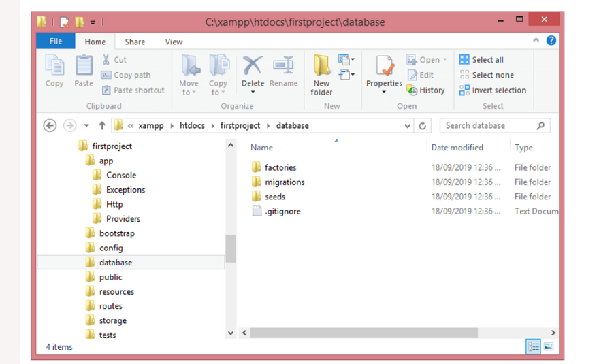
Task: Select the migrations folder in file list
Action: tap(285, 182)
